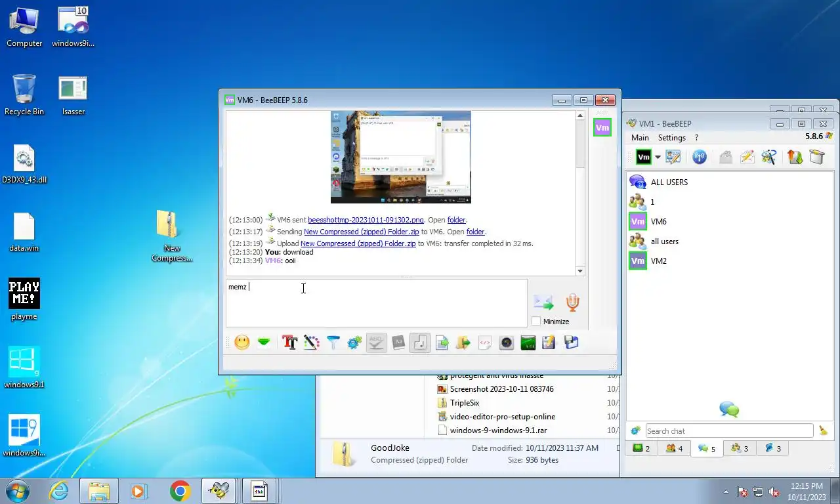Open the ? help menu
The height and width of the screenshot is (504, 840).
696,138
